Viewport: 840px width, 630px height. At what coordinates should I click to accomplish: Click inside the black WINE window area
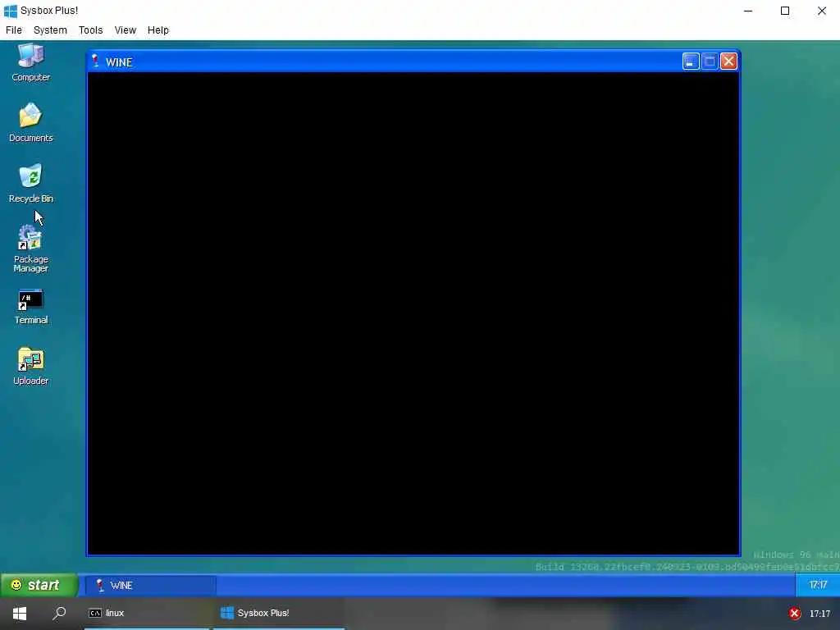click(413, 313)
